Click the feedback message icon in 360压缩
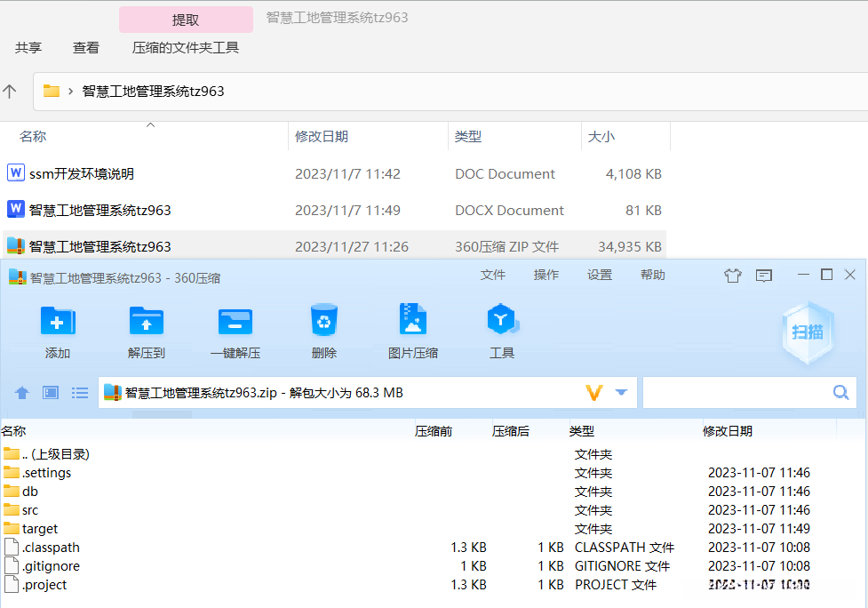This screenshot has width=868, height=608. coord(764,276)
